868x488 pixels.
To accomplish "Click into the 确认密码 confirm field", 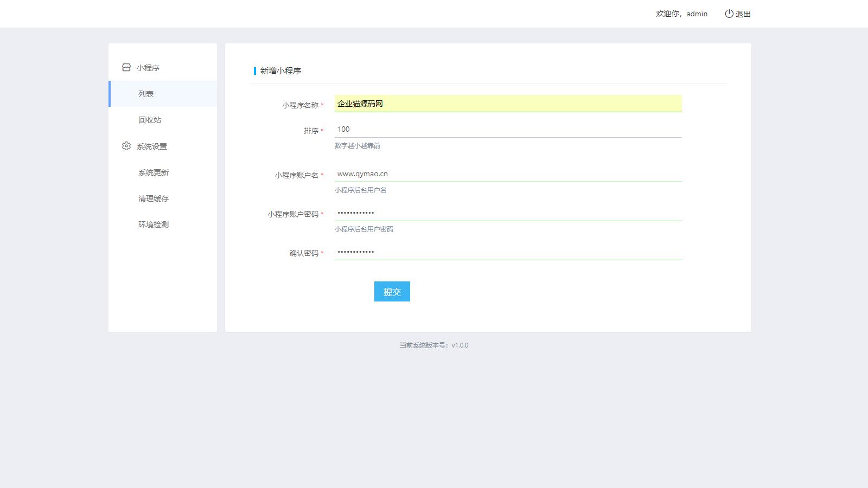I will point(508,252).
